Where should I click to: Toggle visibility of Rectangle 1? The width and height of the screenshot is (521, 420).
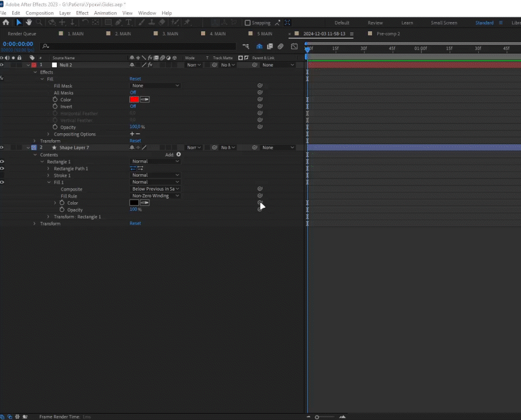[2, 162]
